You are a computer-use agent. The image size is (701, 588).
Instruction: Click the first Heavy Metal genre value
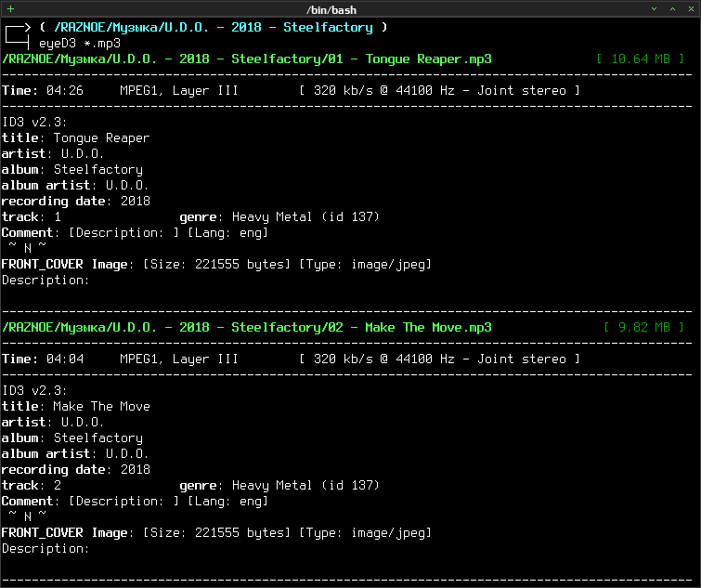[x=305, y=216]
